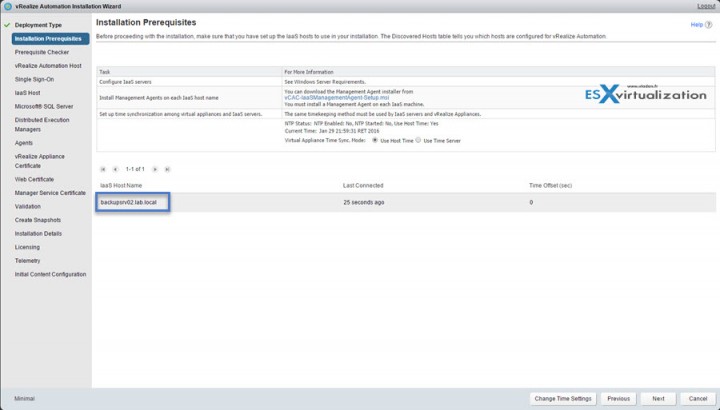720x410 pixels.
Task: Open the Help question mark icon
Action: click(708, 25)
